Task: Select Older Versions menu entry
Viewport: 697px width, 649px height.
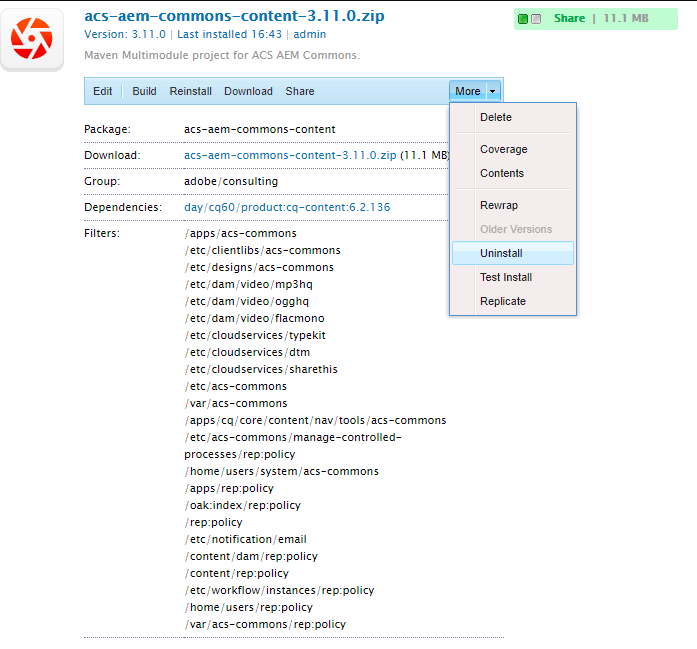Action: coord(513,229)
